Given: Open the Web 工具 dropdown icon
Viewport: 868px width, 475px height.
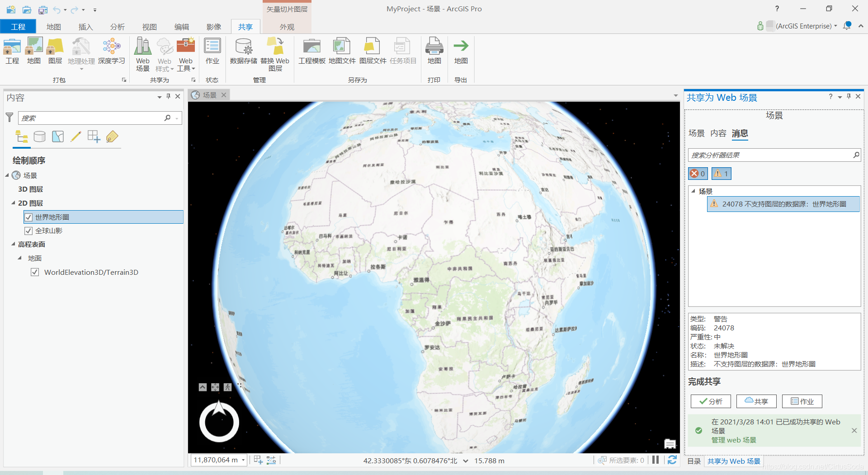Looking at the screenshot, I should click(x=186, y=54).
